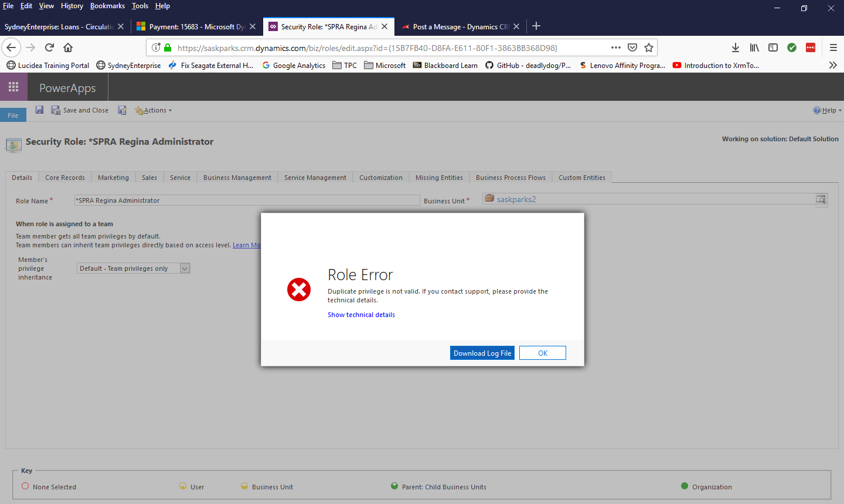Show more bookmarks chevron

(x=833, y=65)
